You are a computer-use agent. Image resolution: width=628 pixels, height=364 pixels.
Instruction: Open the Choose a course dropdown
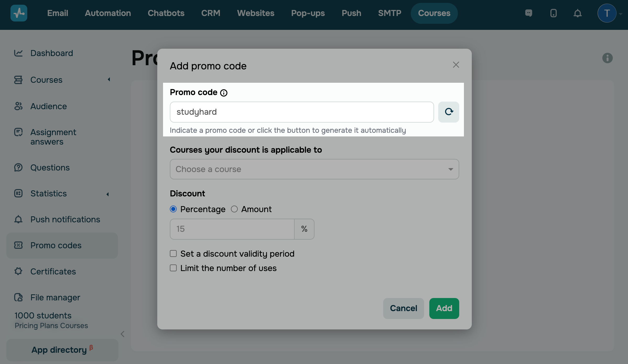tap(314, 169)
